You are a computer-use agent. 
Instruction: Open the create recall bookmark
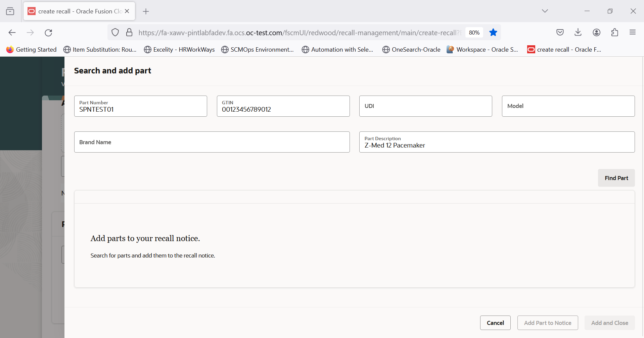pos(564,50)
